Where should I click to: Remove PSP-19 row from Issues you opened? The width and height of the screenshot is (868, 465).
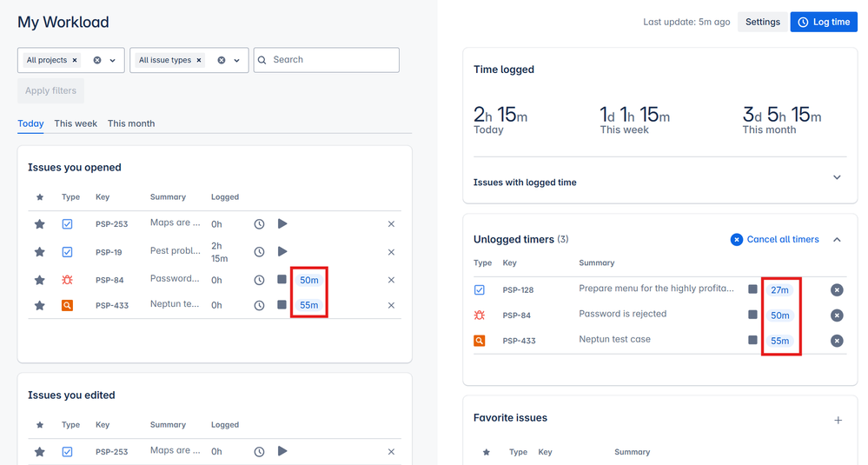(391, 252)
